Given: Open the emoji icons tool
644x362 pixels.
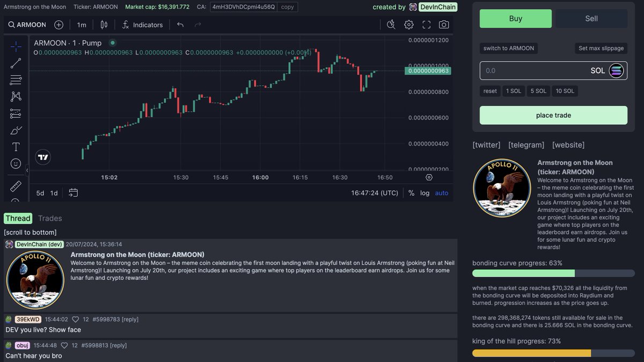Looking at the screenshot, I should coord(16,163).
